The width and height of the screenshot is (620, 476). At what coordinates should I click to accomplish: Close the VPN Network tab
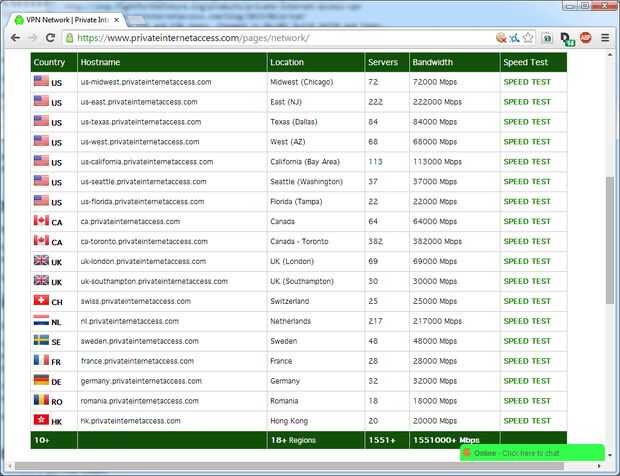(x=116, y=20)
